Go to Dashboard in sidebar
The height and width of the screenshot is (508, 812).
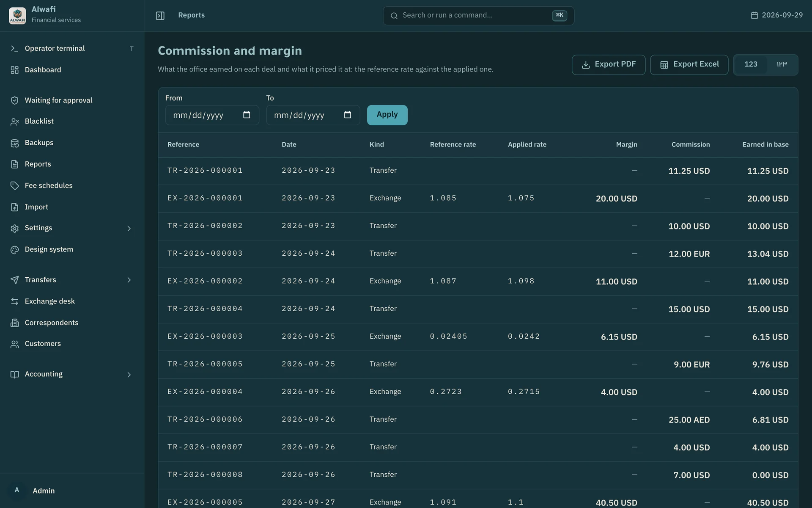tap(72, 70)
